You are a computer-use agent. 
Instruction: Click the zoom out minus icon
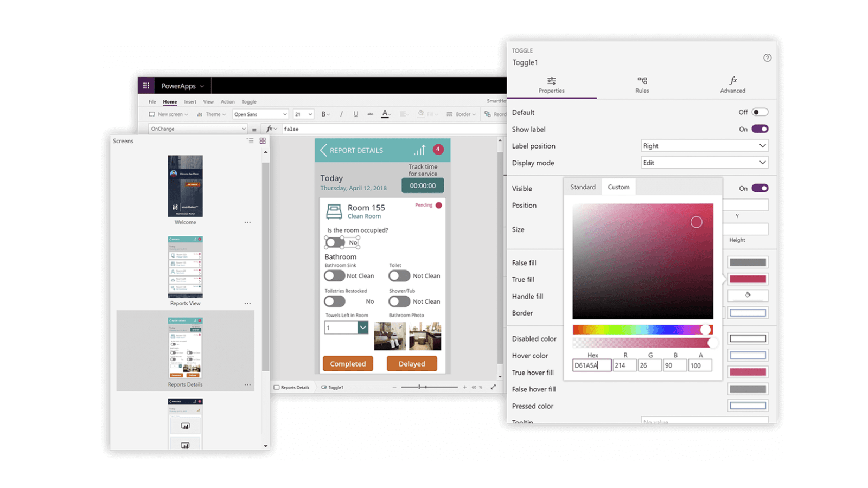pos(394,387)
